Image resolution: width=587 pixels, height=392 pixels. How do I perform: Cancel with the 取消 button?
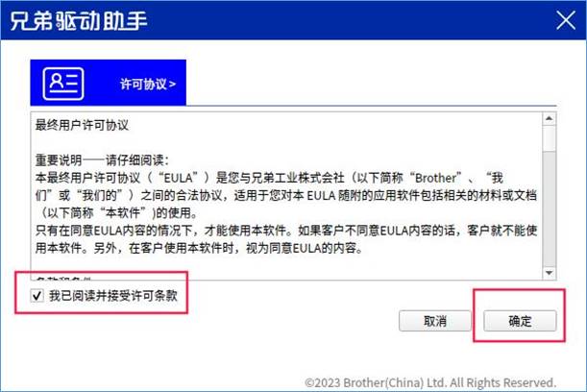click(435, 321)
